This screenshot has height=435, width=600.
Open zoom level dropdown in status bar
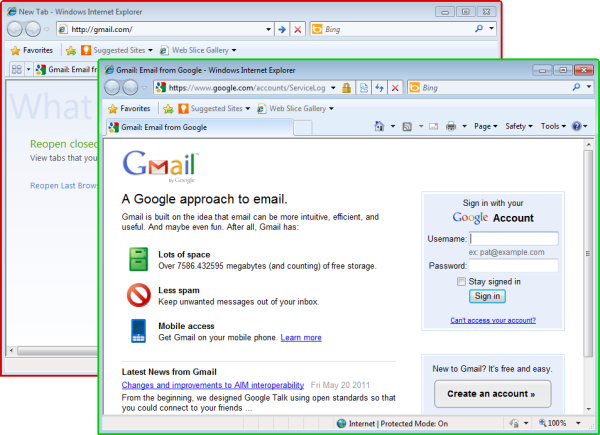(578, 423)
